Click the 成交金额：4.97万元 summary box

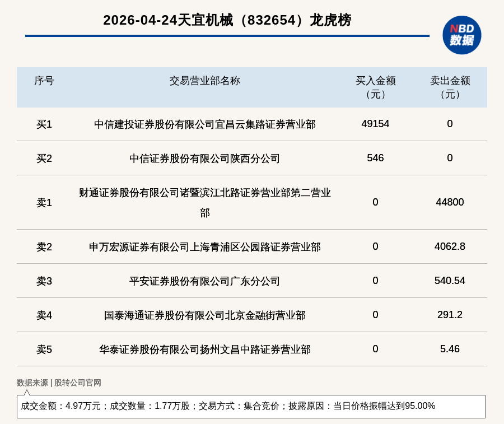251,406
